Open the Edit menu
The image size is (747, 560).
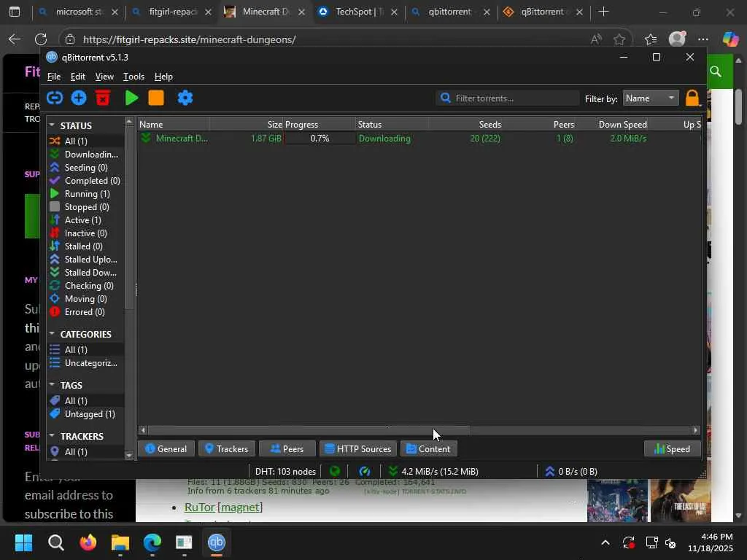coord(77,76)
